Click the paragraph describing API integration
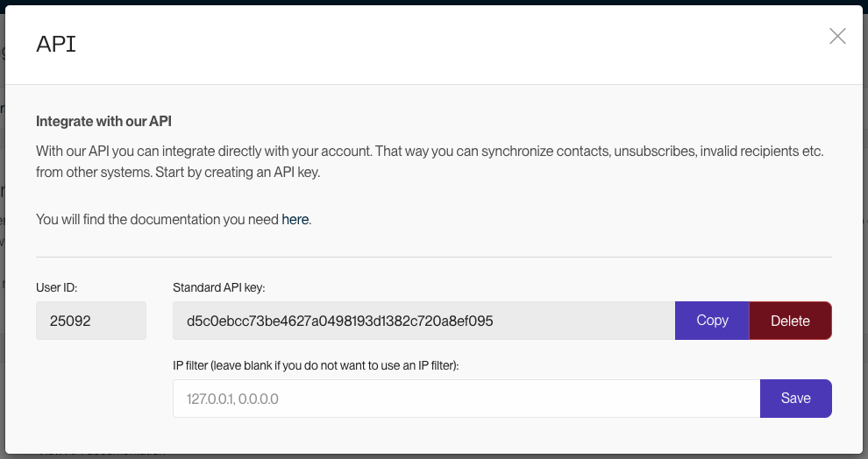 point(430,161)
